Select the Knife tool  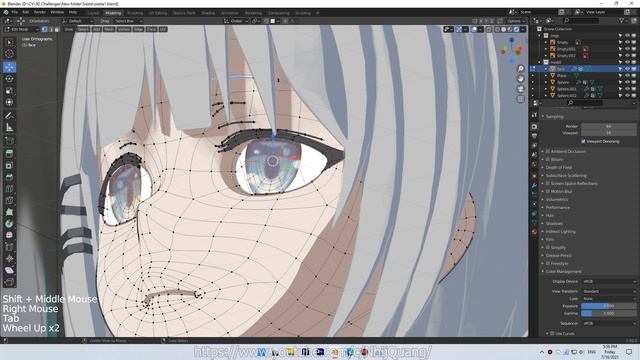click(9, 200)
